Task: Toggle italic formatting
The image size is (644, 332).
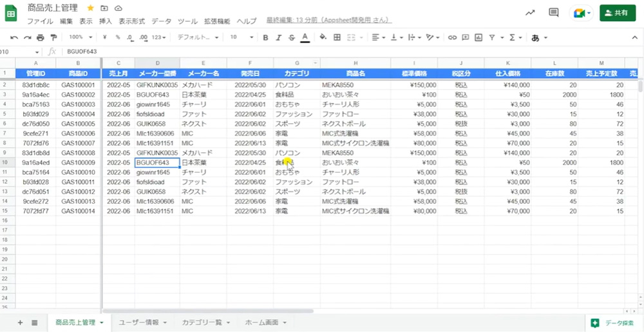Action: pyautogui.click(x=278, y=38)
